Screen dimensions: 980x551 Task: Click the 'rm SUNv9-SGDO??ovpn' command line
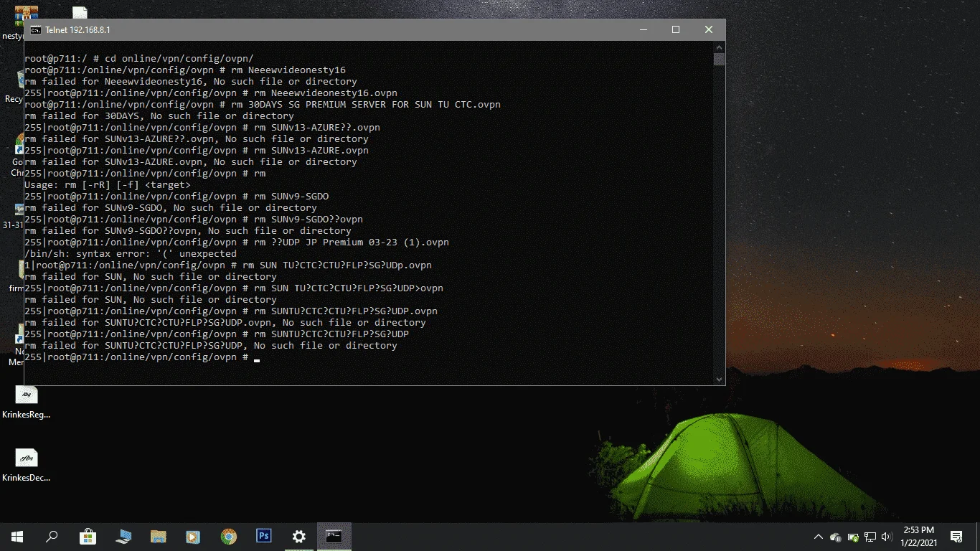click(x=194, y=219)
